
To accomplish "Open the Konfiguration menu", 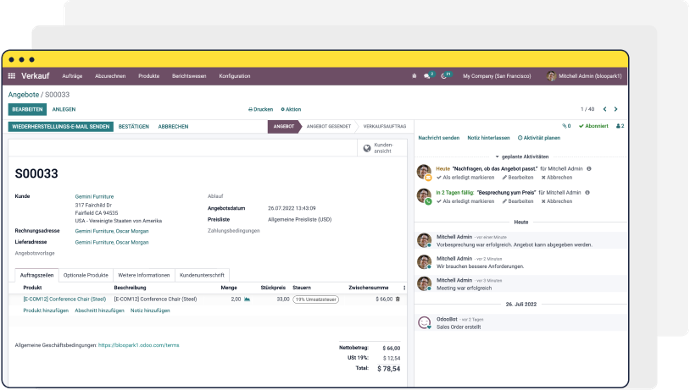I will coord(235,76).
